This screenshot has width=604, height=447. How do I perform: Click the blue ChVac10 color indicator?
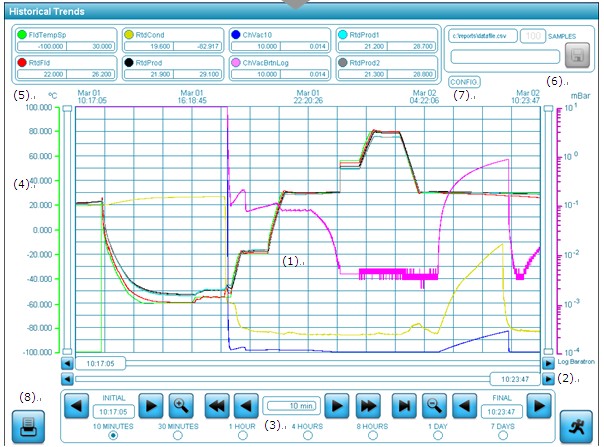[236, 35]
